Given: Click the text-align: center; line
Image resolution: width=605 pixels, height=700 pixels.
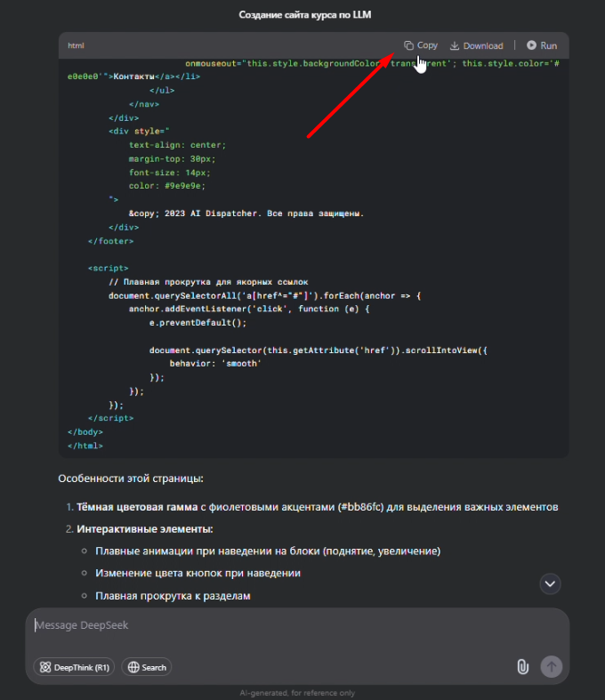Looking at the screenshot, I should [x=177, y=145].
